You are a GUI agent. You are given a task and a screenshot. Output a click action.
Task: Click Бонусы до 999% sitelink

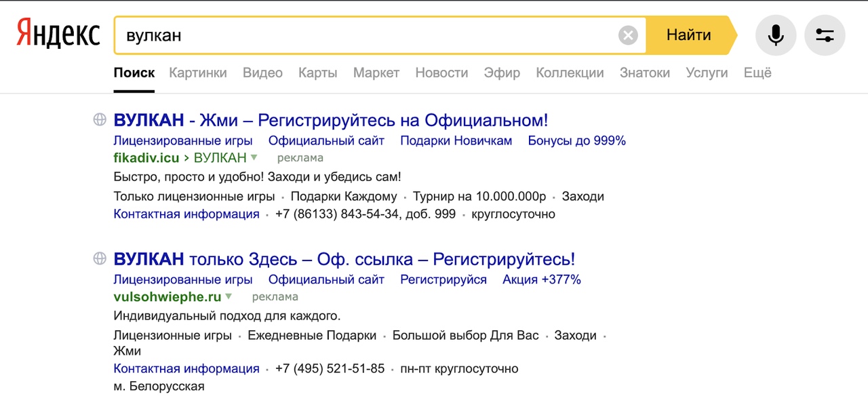tap(577, 141)
